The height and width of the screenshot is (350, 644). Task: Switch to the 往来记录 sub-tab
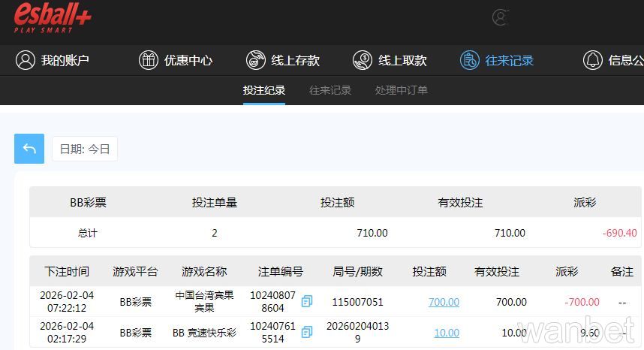point(330,90)
